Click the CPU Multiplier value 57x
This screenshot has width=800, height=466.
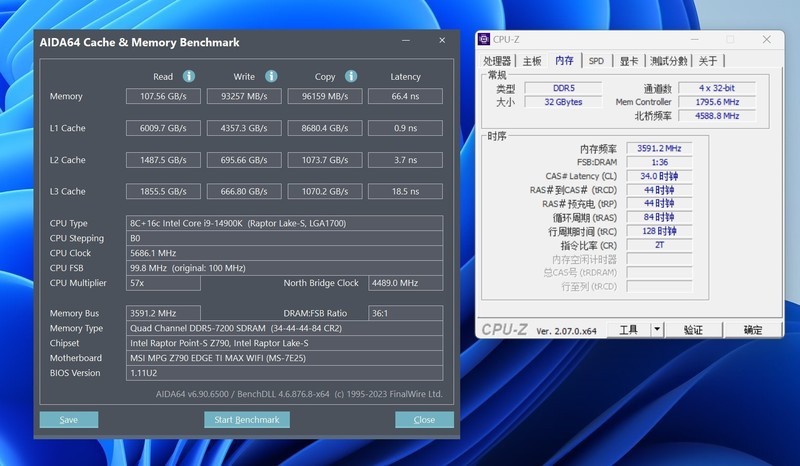pos(163,283)
